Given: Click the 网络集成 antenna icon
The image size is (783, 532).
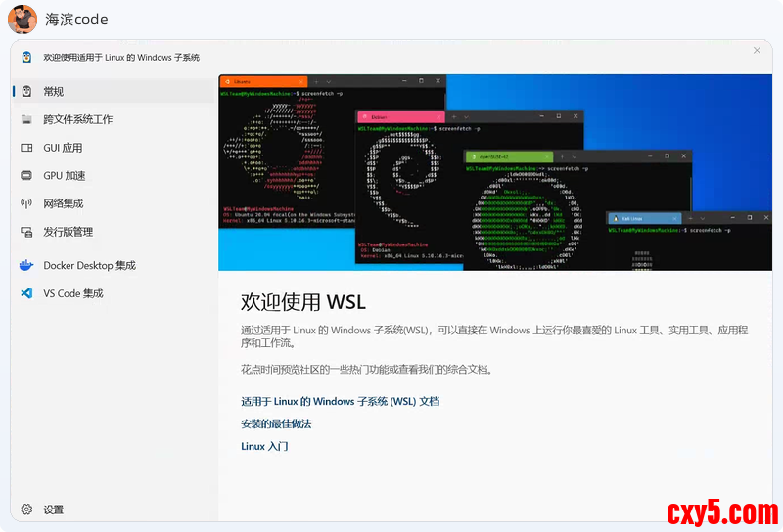Looking at the screenshot, I should pyautogui.click(x=26, y=203).
